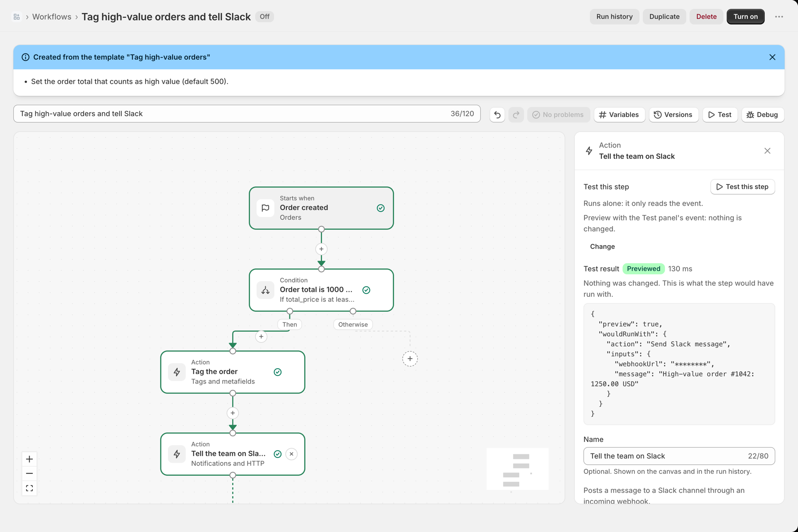
Task: Click the Off status badge
Action: coord(264,17)
